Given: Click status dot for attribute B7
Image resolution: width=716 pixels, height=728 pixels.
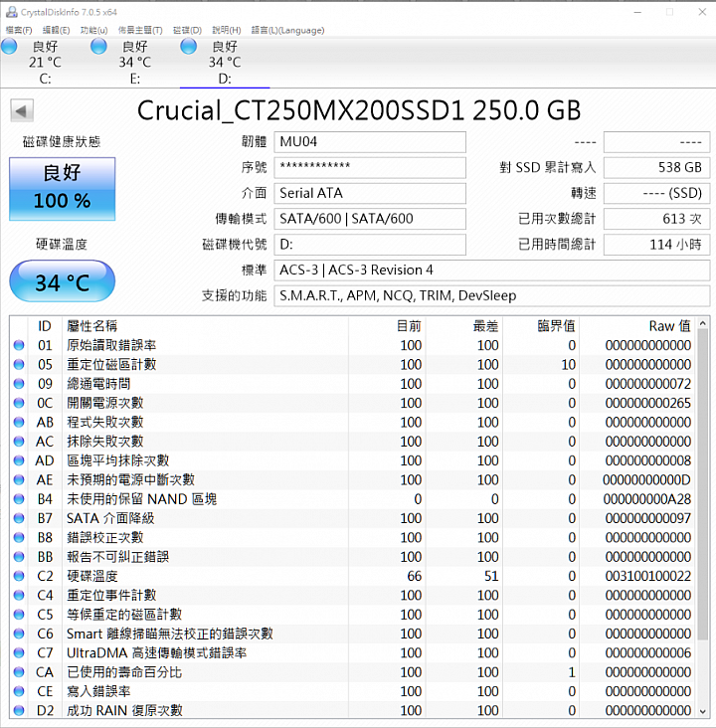Looking at the screenshot, I should click(x=19, y=518).
